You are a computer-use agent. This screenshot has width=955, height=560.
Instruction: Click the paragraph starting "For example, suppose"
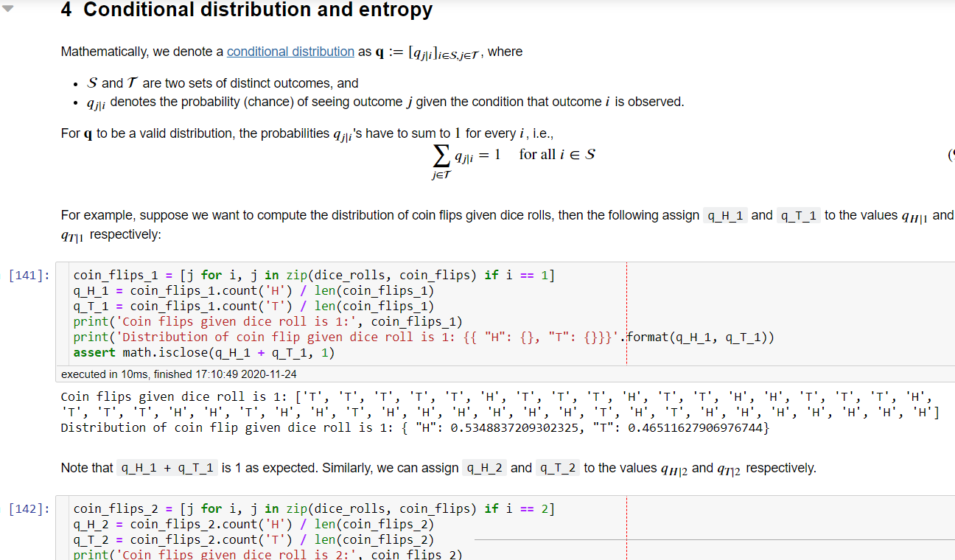295,215
